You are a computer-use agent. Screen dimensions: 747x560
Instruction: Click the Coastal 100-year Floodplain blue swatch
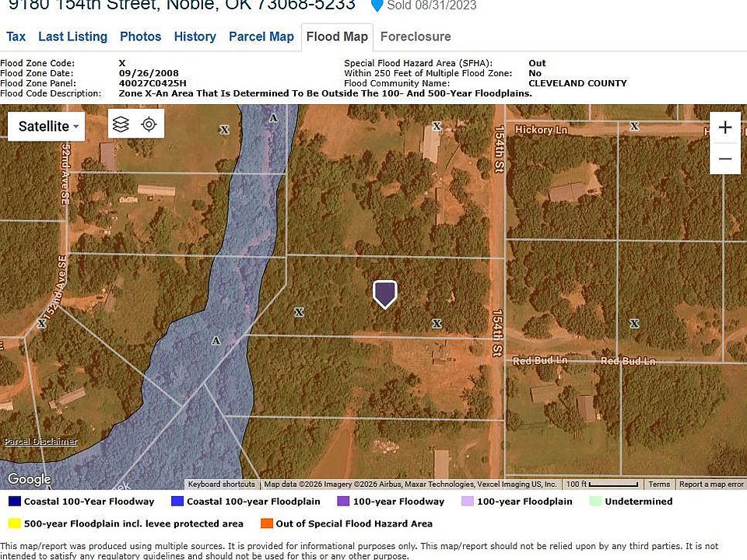pyautogui.click(x=177, y=502)
